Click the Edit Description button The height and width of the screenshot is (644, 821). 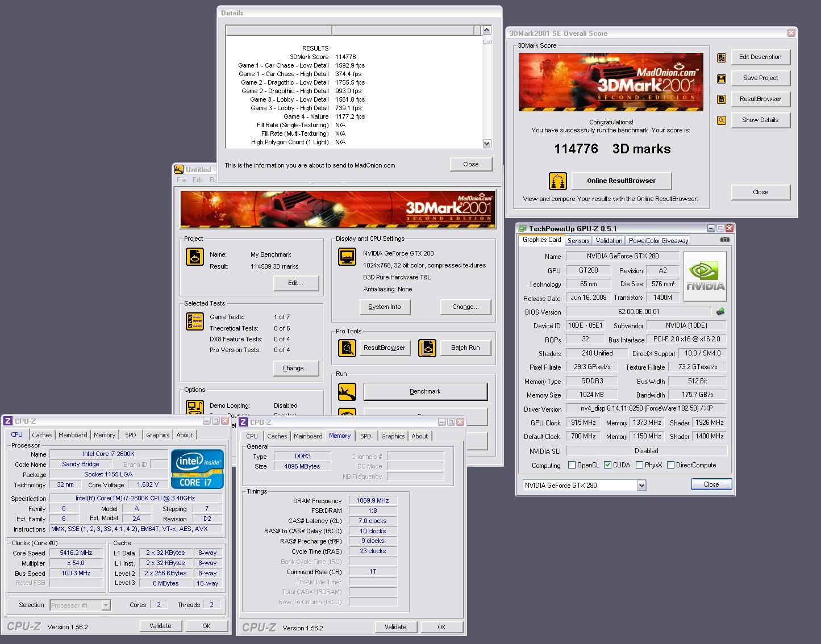coord(760,57)
